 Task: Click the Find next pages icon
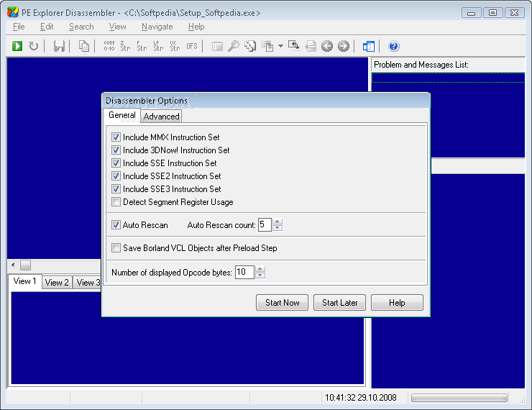pyautogui.click(x=250, y=46)
